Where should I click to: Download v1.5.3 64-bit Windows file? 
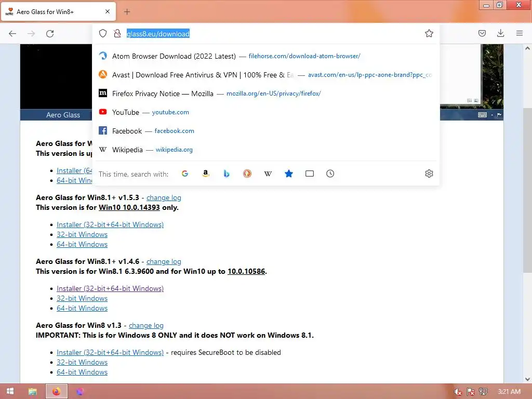[x=82, y=244]
